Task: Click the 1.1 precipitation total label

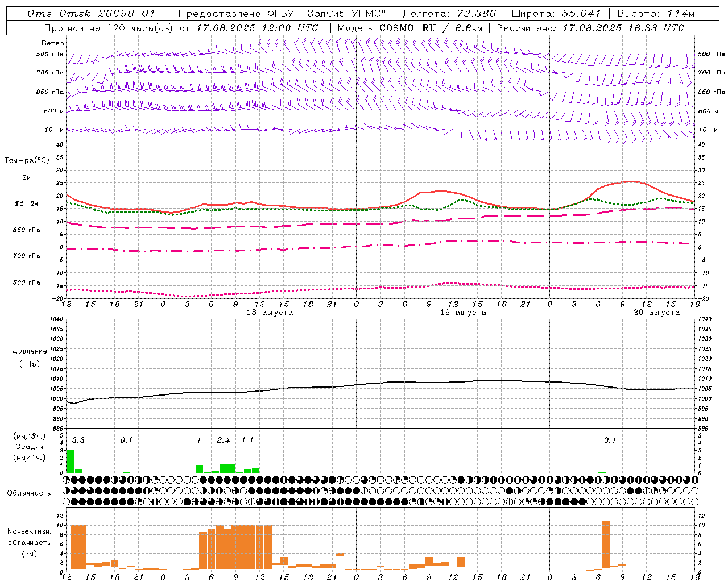Action: pyautogui.click(x=247, y=440)
